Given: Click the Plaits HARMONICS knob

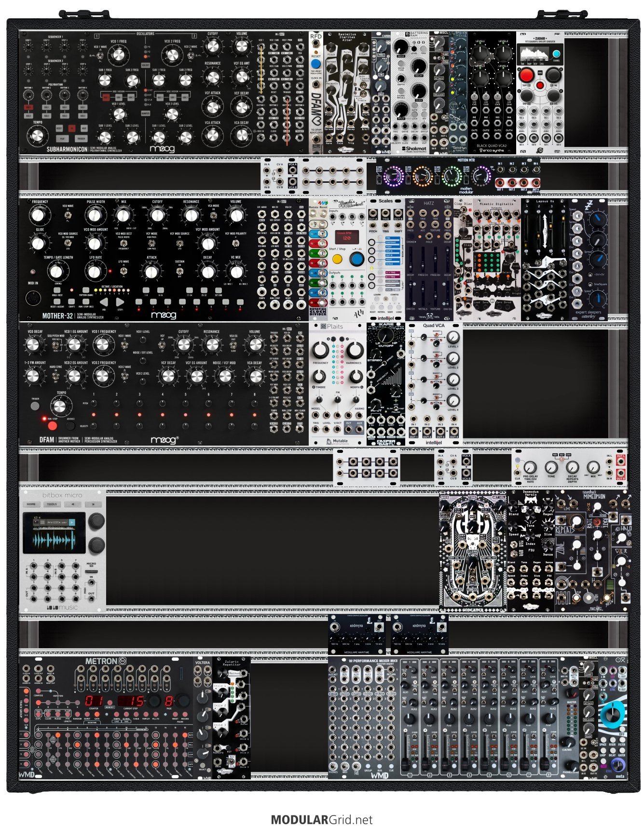Looking at the screenshot, I should 355,351.
